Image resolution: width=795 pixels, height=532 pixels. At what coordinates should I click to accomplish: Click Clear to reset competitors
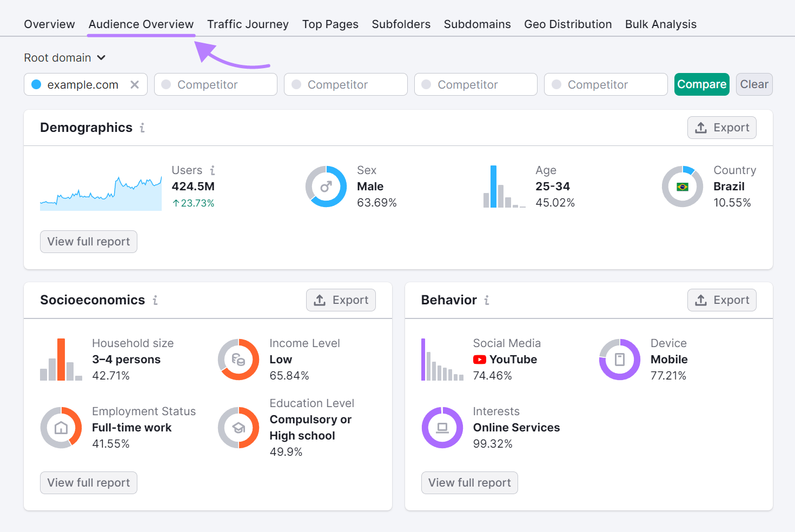tap(754, 84)
